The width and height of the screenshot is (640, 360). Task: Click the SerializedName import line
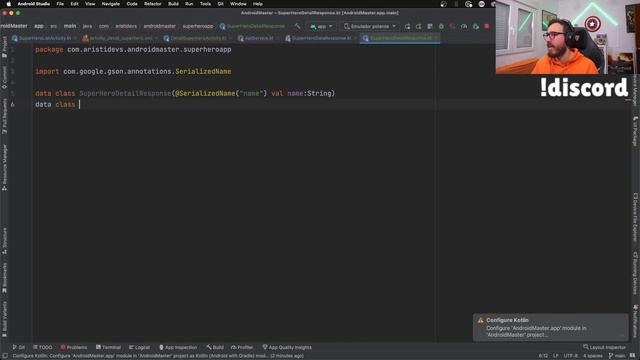[x=133, y=71]
